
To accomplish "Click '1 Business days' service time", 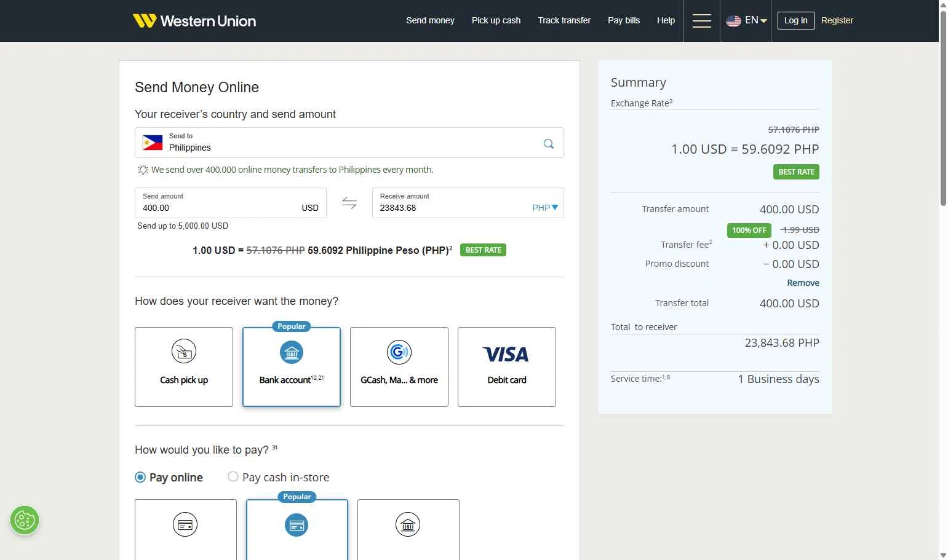I will (778, 379).
